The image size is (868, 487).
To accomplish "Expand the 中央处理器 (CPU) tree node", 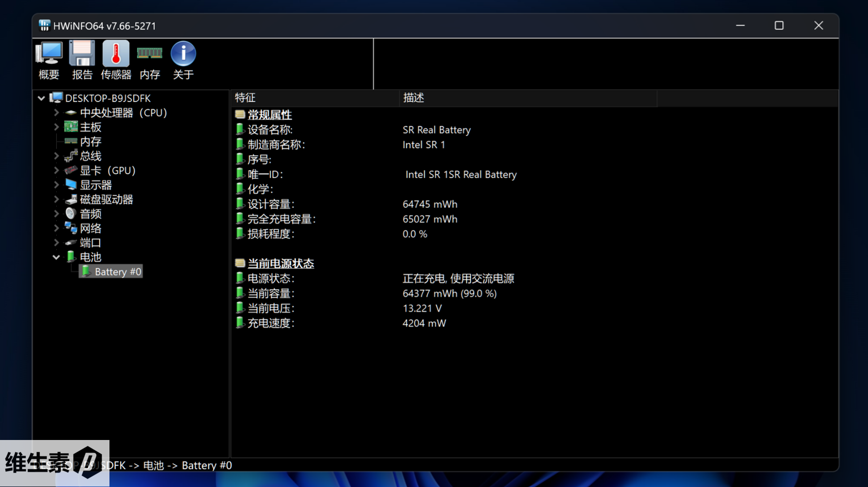I will tap(56, 112).
